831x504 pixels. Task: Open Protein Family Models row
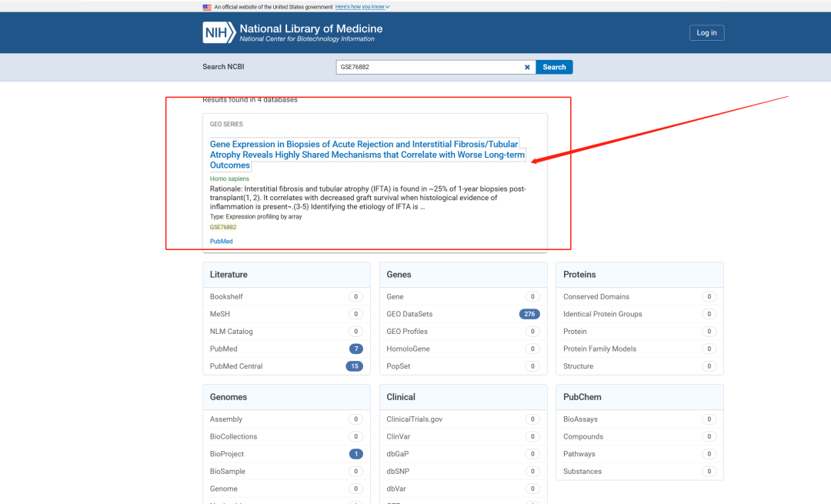(639, 349)
